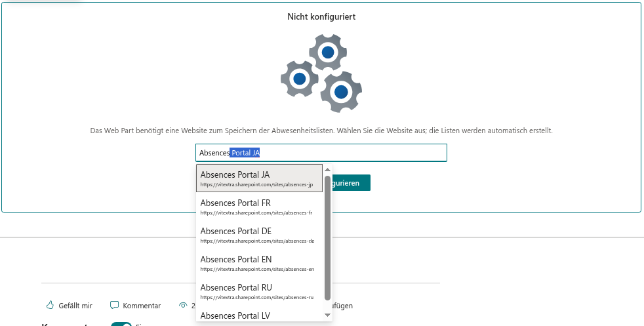Click the partially hidden Konfigurieren button

point(351,183)
